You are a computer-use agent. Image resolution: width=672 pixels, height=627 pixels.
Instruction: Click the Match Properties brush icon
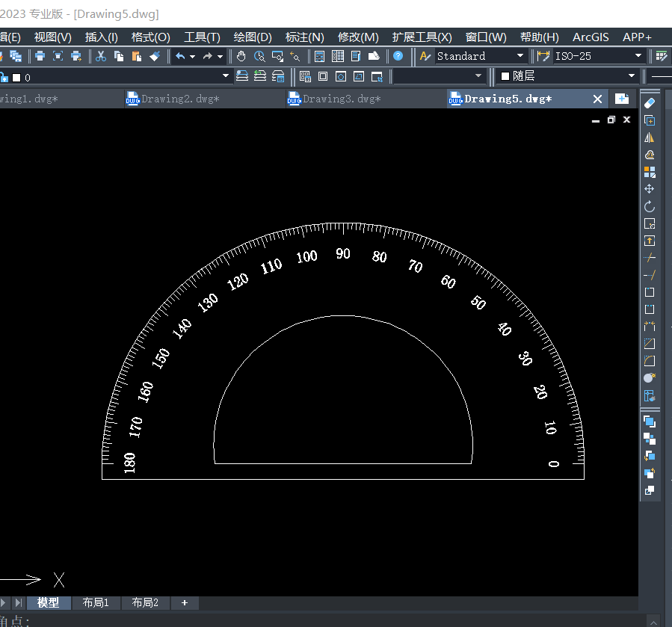[155, 56]
